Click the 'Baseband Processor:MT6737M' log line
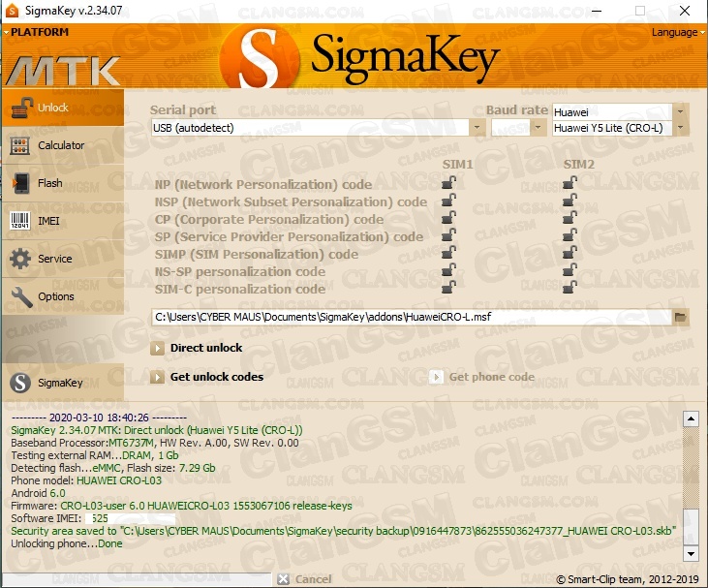Screen dimensions: 708x588 [x=155, y=443]
